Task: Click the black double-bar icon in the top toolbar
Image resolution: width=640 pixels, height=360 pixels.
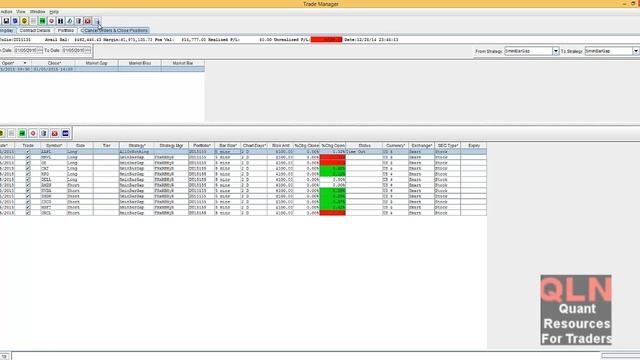Action: coord(60,21)
